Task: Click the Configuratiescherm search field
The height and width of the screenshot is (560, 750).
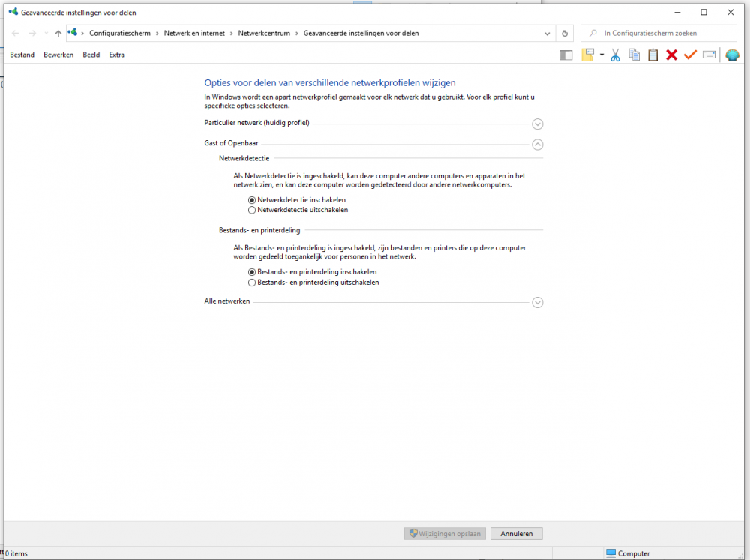Action: point(658,34)
